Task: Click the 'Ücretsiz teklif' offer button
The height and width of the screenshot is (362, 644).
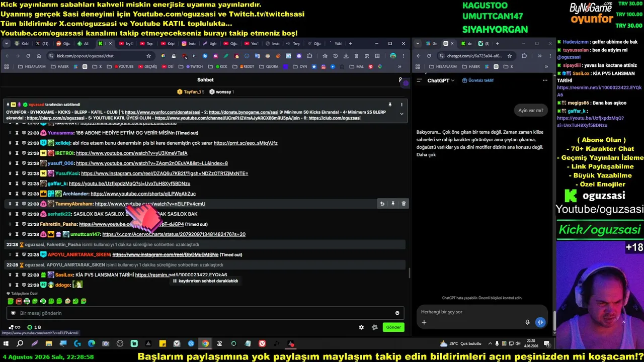Action: pyautogui.click(x=478, y=80)
